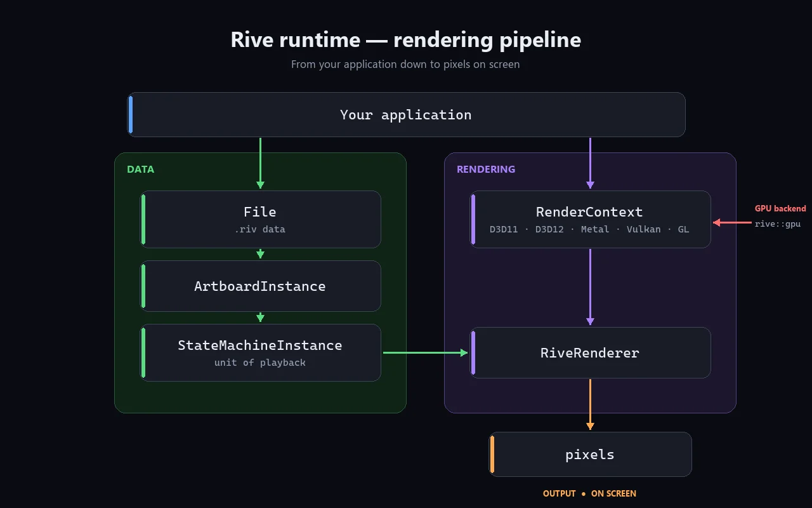Click the "GPU backend" annotation label
This screenshot has width=812, height=508.
coord(780,208)
